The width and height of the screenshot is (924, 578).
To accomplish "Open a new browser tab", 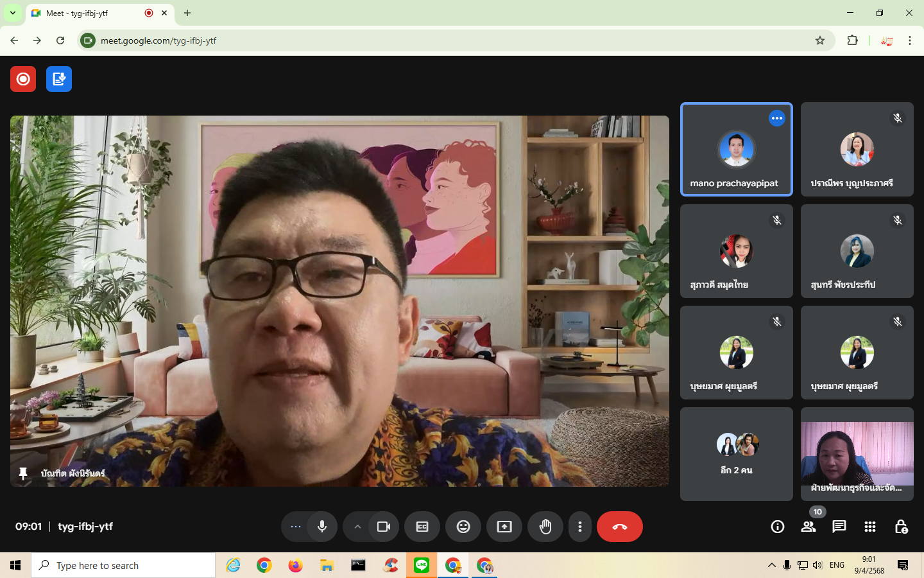I will [x=187, y=13].
